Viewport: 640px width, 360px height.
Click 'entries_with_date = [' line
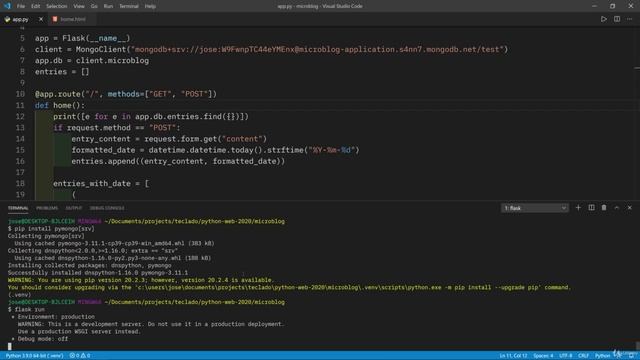[101, 184]
